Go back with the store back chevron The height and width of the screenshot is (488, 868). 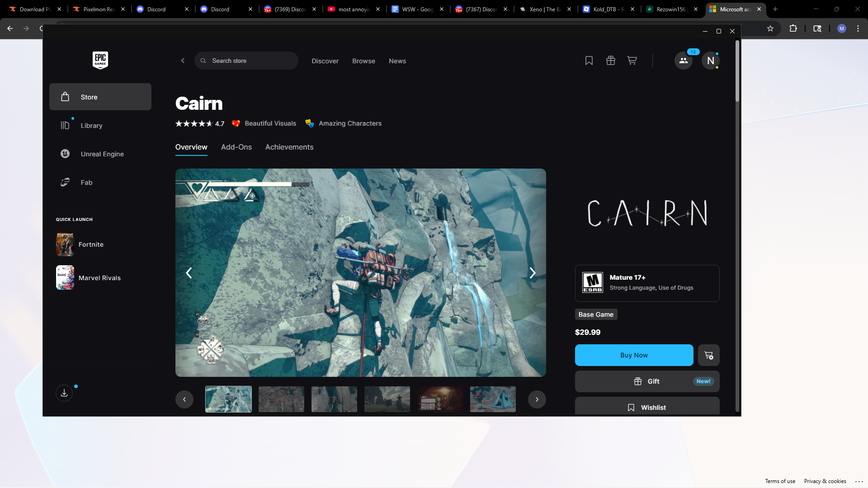[x=183, y=61]
